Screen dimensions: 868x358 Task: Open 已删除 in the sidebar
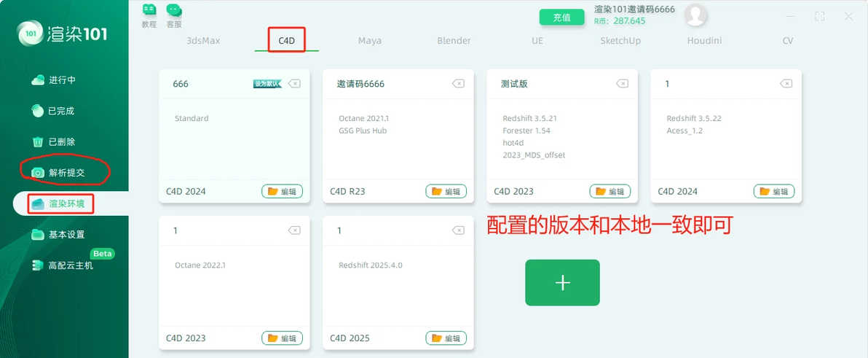pos(53,142)
